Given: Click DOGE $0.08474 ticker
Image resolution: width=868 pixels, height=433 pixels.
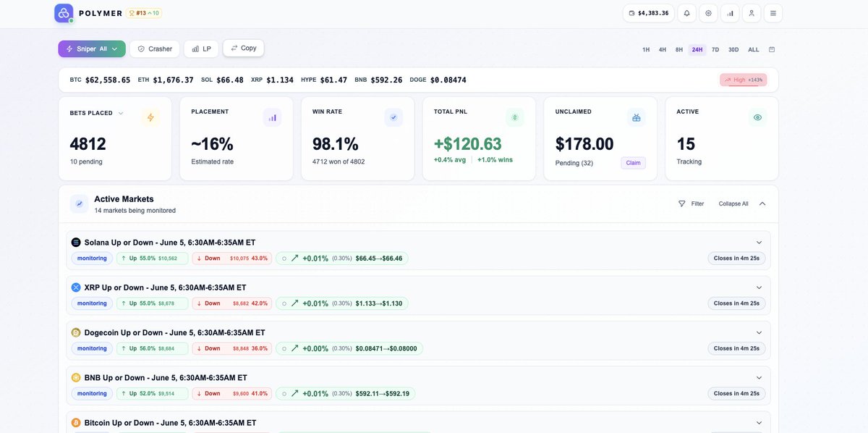Looking at the screenshot, I should 438,80.
